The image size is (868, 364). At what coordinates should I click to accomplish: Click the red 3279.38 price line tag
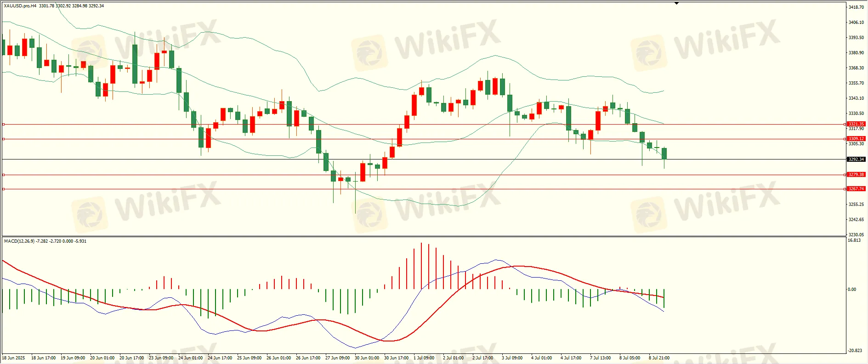point(856,175)
